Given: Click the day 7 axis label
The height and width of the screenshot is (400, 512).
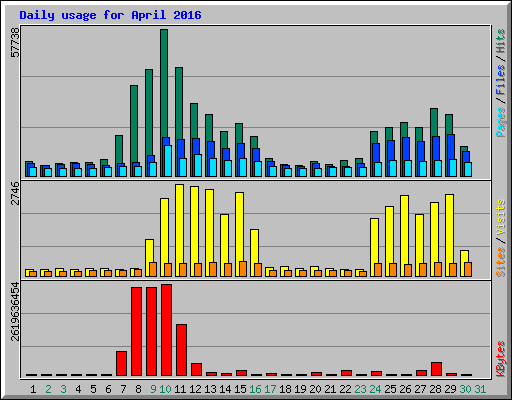Looking at the screenshot, I should coord(123,389).
